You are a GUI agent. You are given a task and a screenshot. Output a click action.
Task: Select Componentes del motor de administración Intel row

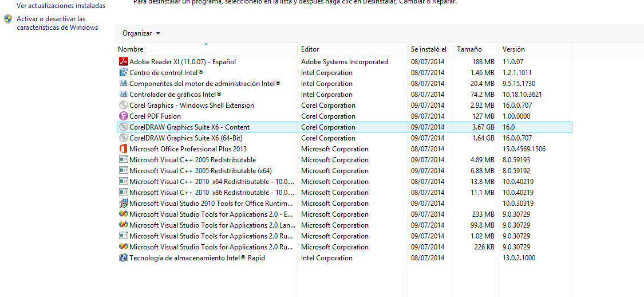(204, 84)
